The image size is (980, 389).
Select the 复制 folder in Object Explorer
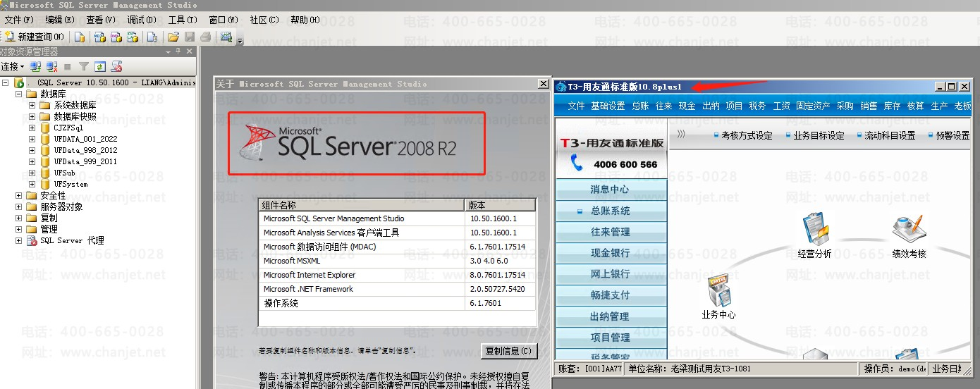49,218
